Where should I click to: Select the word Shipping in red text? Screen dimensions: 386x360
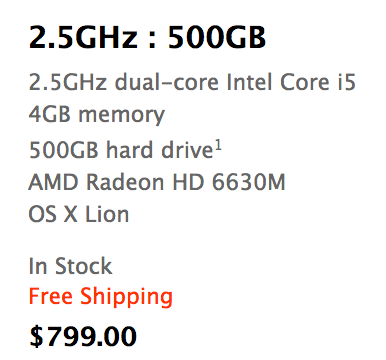[126, 296]
